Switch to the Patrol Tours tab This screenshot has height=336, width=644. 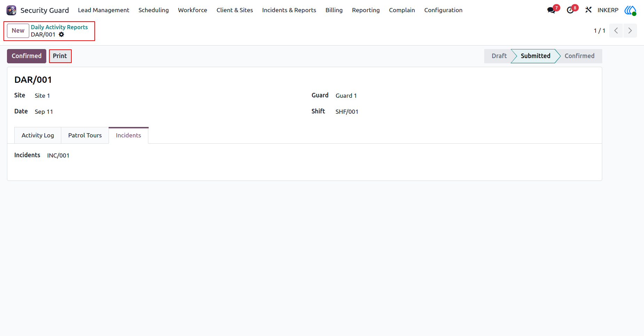point(85,135)
